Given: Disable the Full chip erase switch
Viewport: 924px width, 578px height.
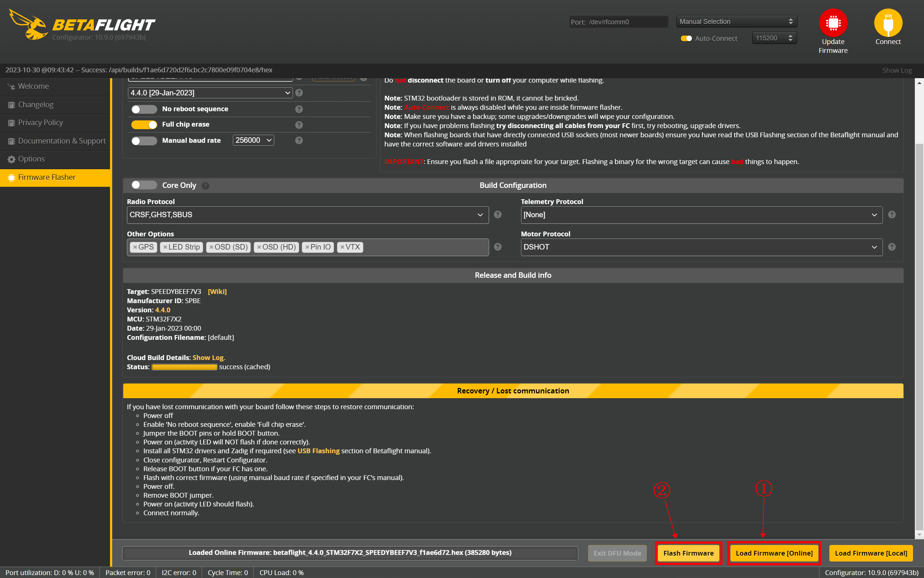Looking at the screenshot, I should [144, 125].
